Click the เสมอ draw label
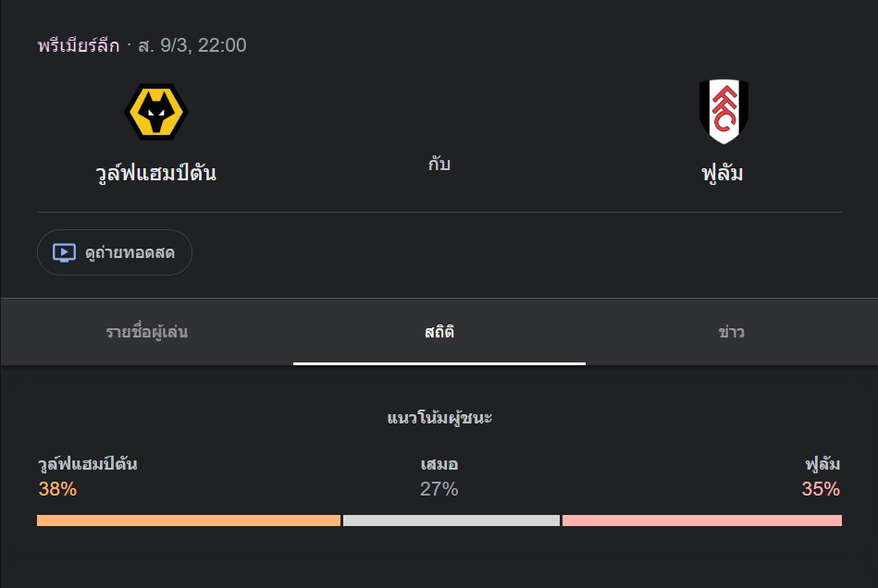 (x=439, y=464)
